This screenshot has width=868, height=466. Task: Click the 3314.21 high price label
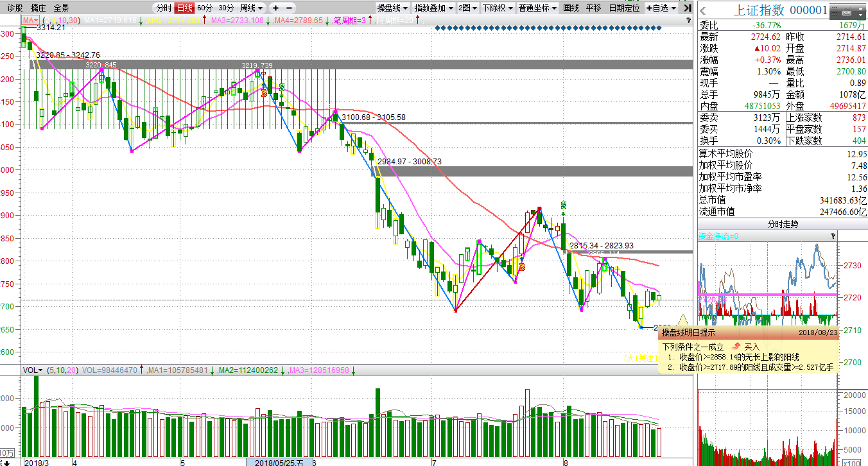pyautogui.click(x=51, y=28)
